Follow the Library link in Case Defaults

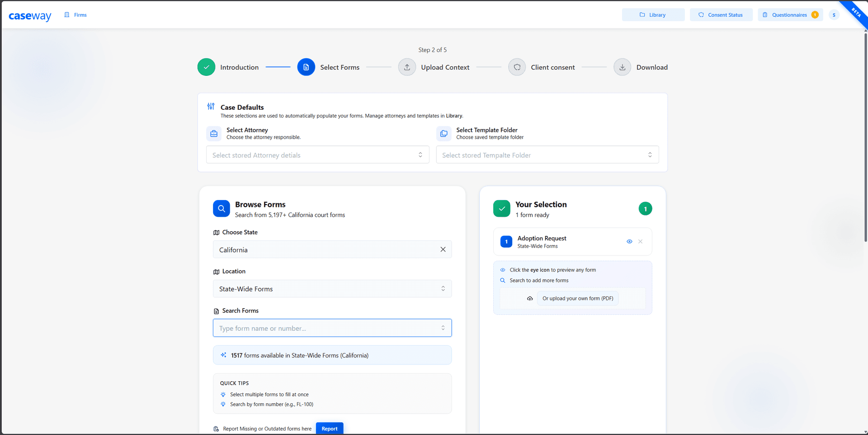(x=454, y=116)
